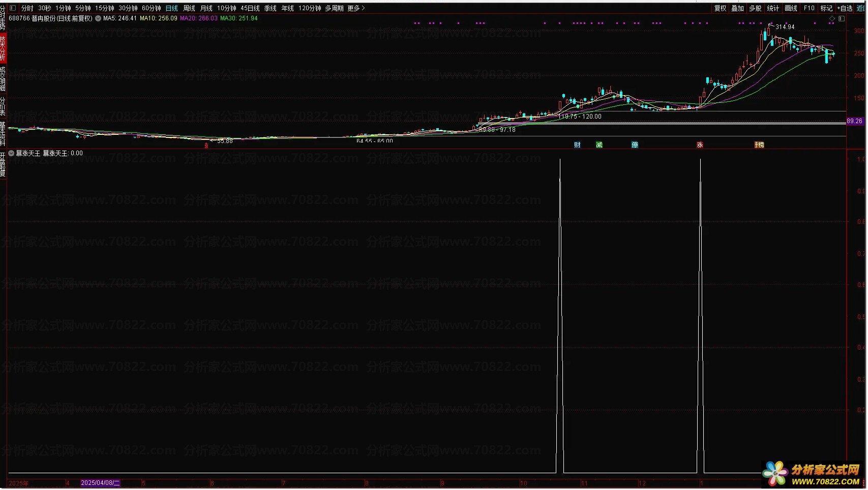Click the 688766 普冉股份 stock title
Screen dimensions: 868x490
pyautogui.click(x=51, y=18)
